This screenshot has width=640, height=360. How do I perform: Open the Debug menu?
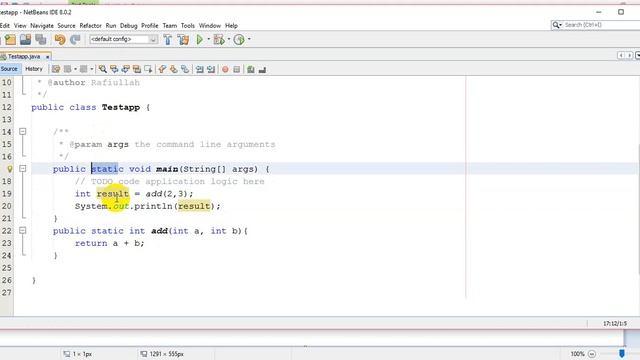(129, 26)
